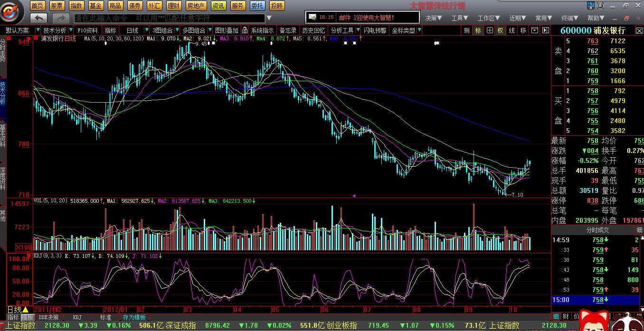Click the 委托 trading button
Viewport: 644px width, 331px height.
click(257, 6)
